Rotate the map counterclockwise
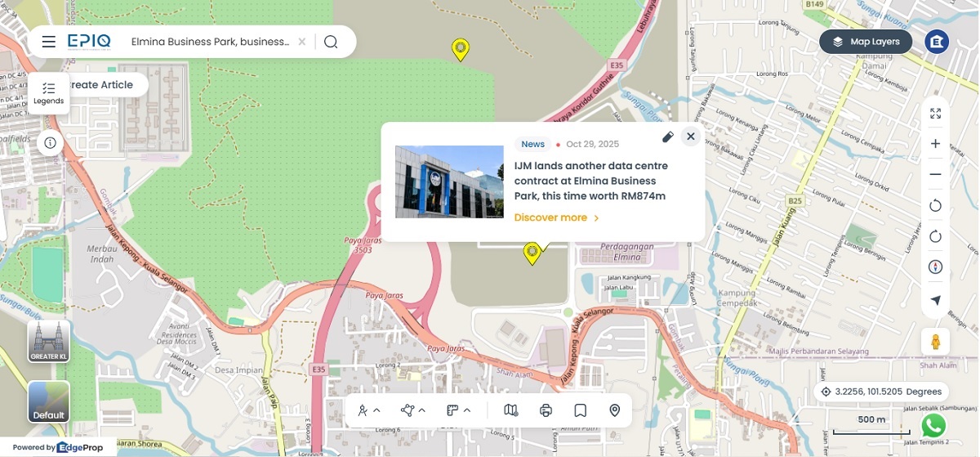 (x=936, y=205)
